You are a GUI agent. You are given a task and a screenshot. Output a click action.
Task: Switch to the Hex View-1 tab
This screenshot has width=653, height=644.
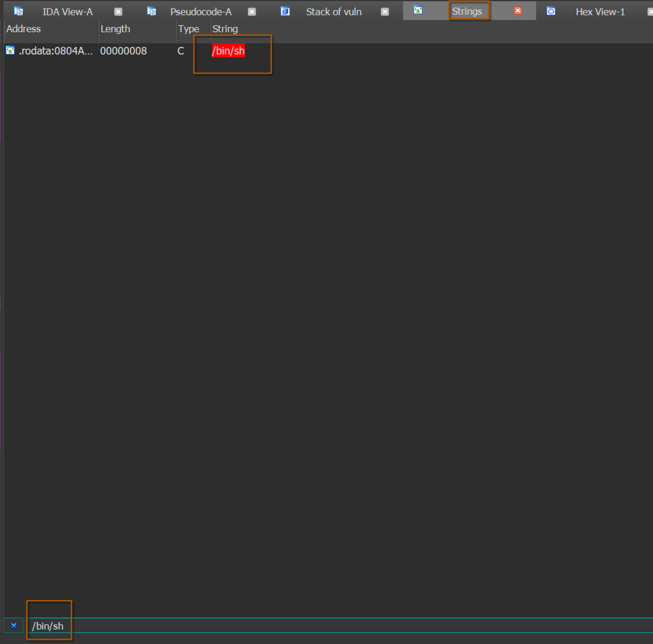[600, 11]
